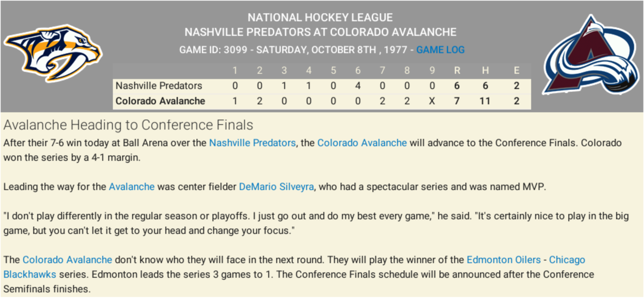Screen dimensions: 644x299
Task: Select Nashville Predators row label in box score
Action: pos(159,86)
